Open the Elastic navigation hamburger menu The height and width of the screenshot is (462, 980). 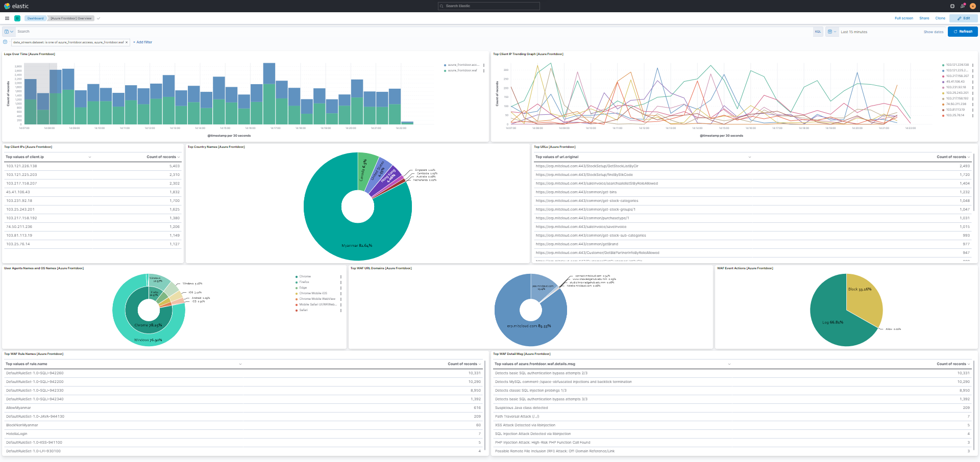(x=7, y=18)
